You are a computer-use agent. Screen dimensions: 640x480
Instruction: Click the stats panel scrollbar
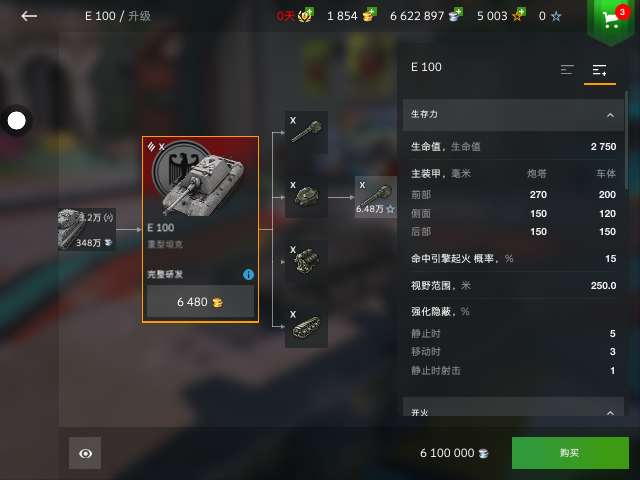[x=626, y=118]
